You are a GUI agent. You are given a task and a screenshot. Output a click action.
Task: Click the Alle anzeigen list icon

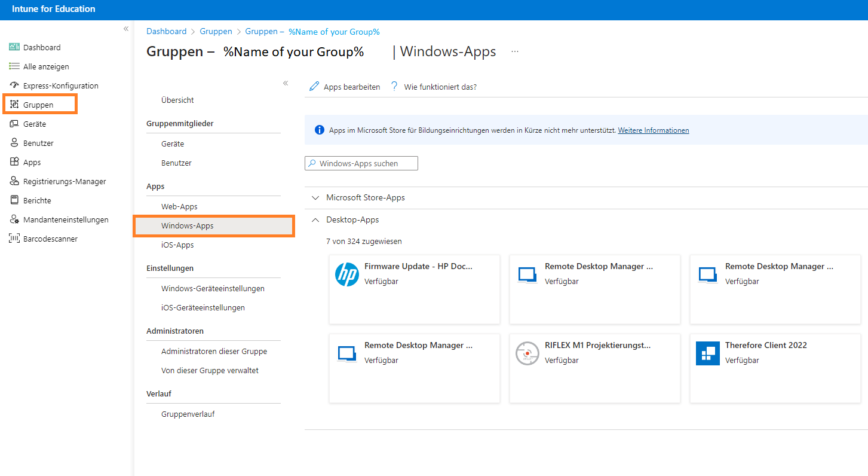tap(14, 66)
